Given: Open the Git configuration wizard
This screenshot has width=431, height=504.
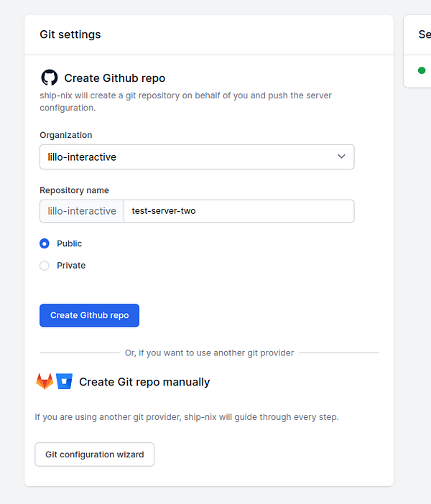Looking at the screenshot, I should coord(95,454).
